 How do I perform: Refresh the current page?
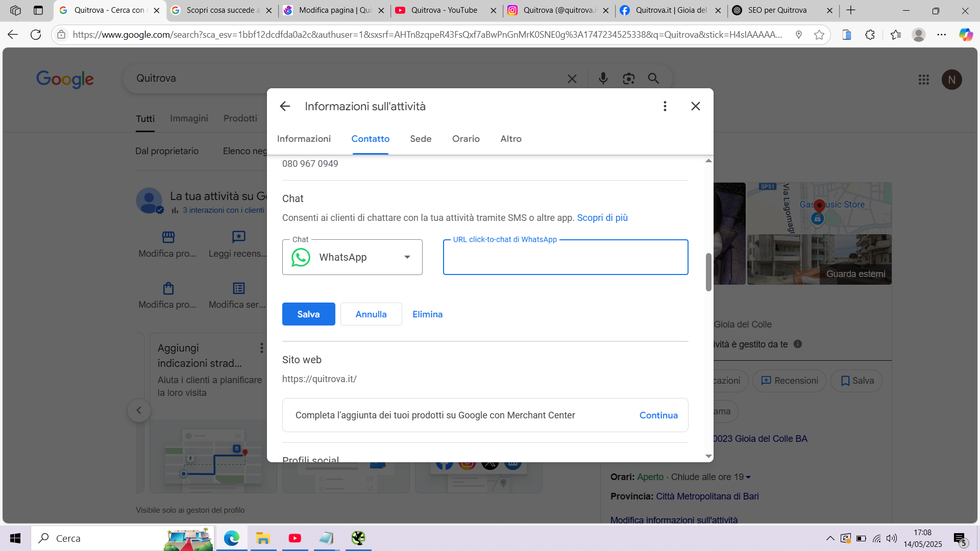[x=36, y=35]
